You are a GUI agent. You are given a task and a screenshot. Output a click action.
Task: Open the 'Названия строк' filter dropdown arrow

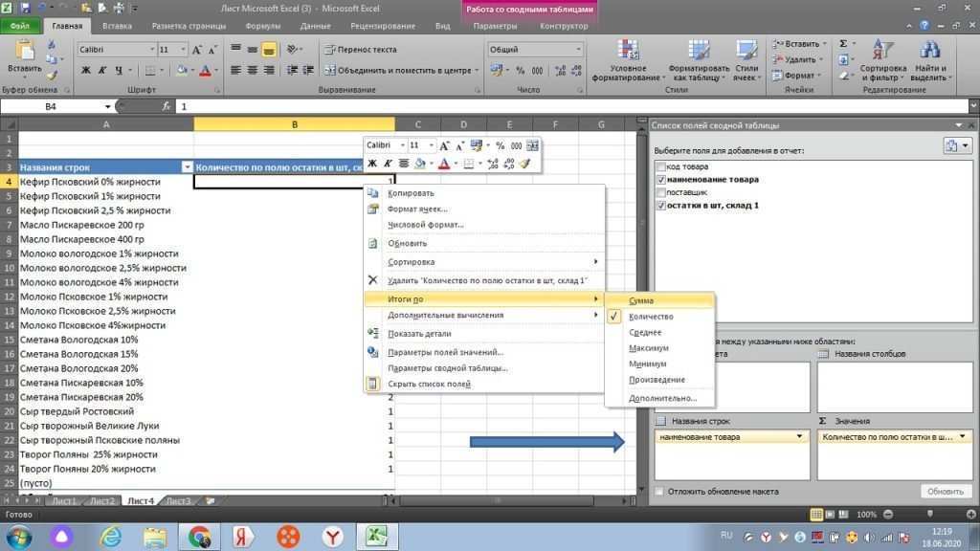186,165
